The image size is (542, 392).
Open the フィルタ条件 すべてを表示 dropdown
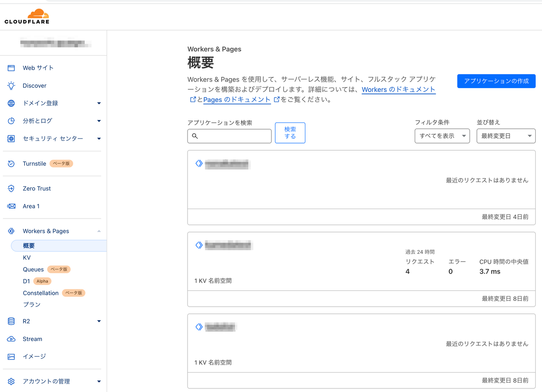[x=442, y=136]
